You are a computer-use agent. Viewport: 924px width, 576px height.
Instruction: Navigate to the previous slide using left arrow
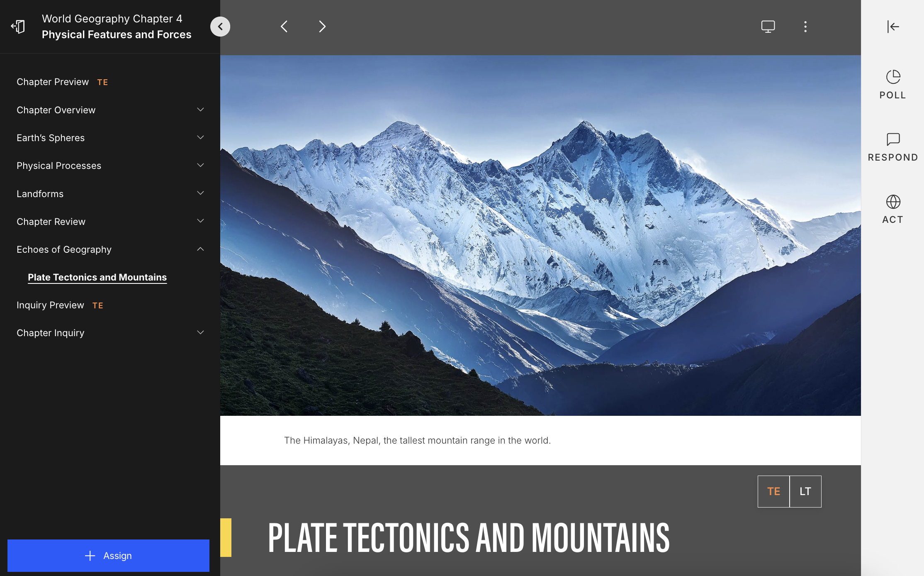click(284, 27)
